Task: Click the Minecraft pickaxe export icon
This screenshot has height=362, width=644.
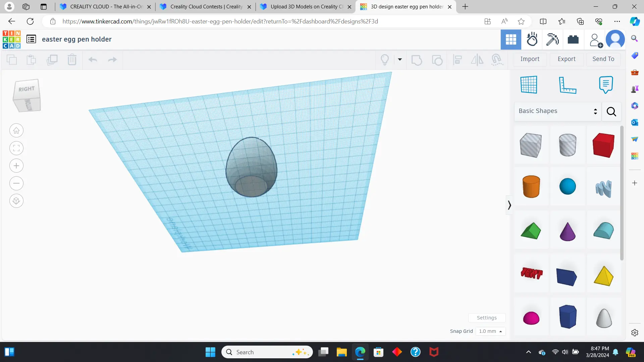Action: (552, 39)
